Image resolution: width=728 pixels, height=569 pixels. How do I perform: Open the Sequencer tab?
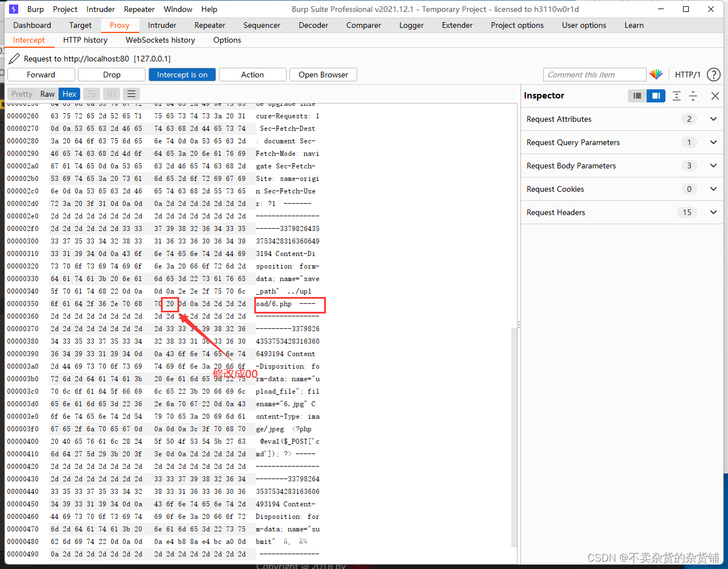(x=262, y=25)
